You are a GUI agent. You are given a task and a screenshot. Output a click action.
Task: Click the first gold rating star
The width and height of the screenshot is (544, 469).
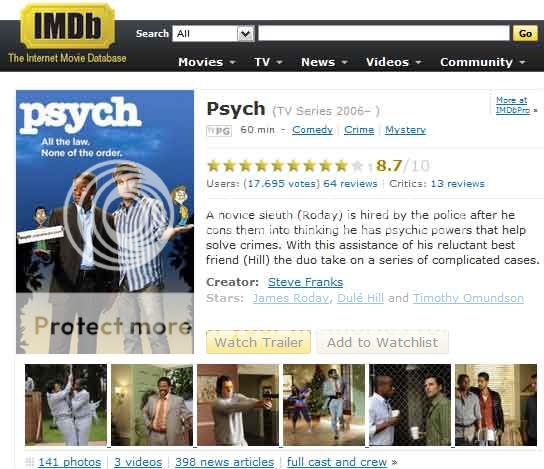pyautogui.click(x=213, y=166)
